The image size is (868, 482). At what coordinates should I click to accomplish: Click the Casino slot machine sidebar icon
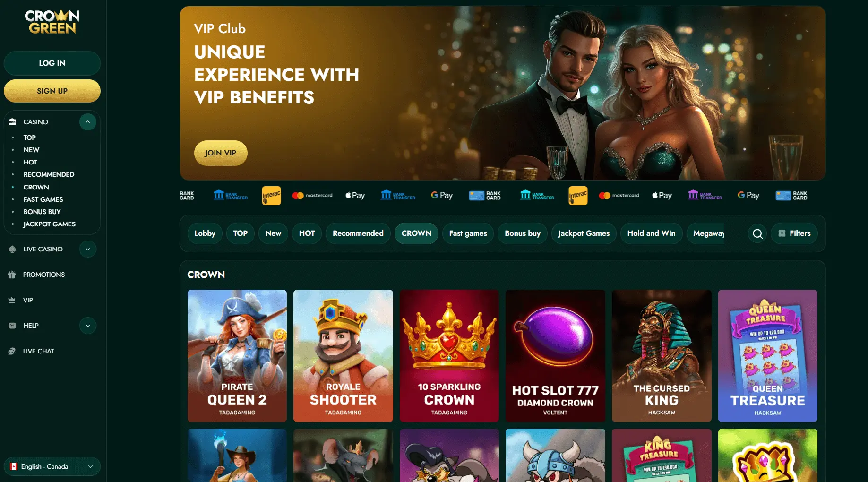(12, 122)
